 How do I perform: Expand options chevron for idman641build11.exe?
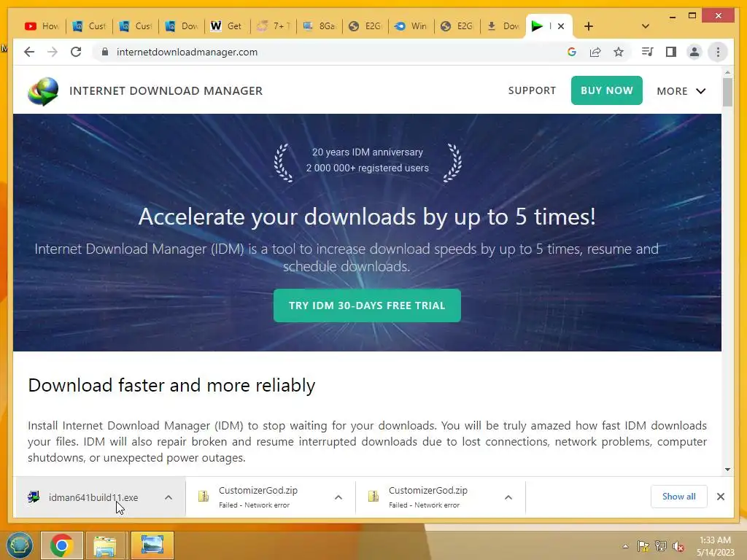169,497
